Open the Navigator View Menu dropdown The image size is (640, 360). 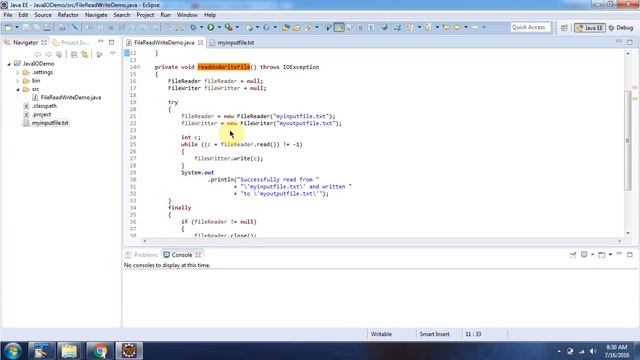[x=113, y=54]
